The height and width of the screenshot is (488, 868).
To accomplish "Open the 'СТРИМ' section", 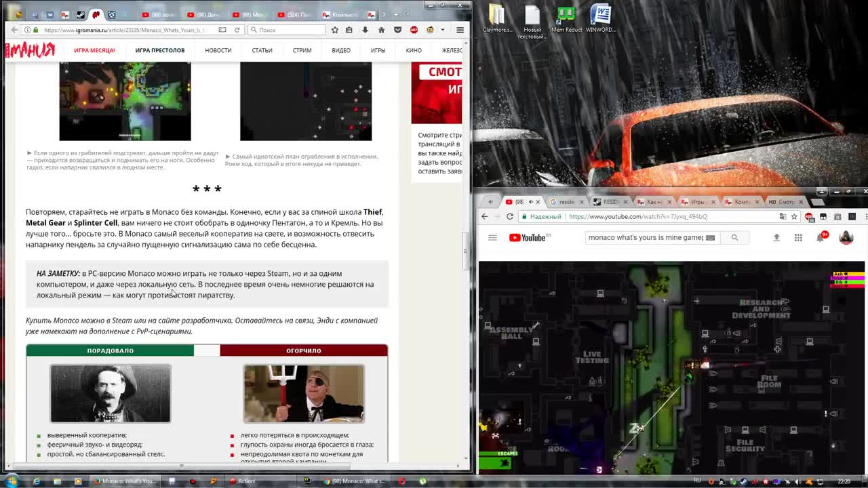I will [302, 50].
